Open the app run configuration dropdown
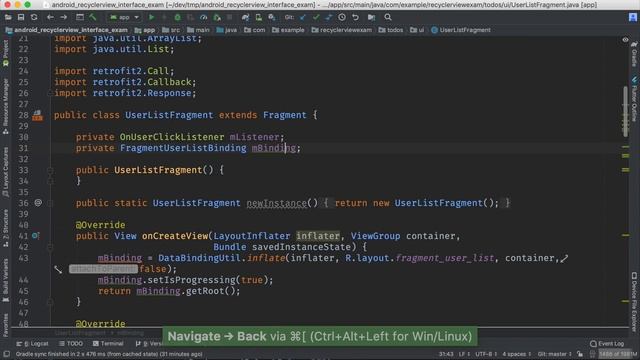Screen dimensions: 640x360 [x=124, y=17]
